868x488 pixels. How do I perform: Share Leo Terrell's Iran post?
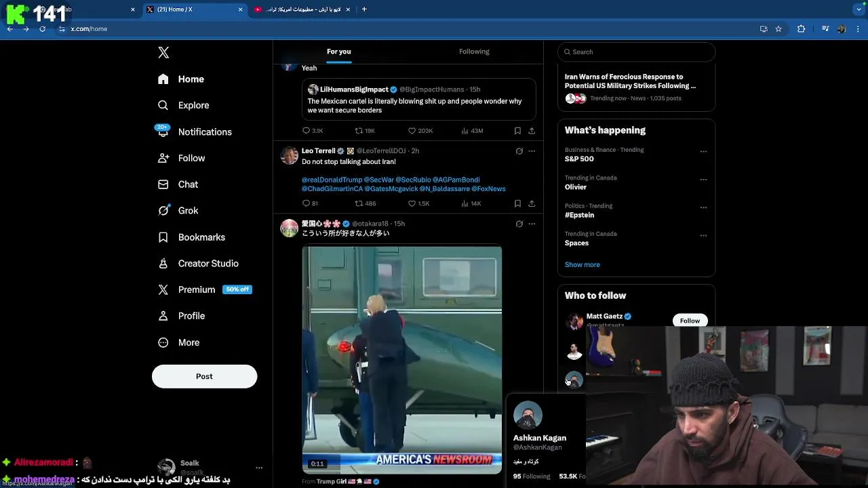tap(532, 203)
